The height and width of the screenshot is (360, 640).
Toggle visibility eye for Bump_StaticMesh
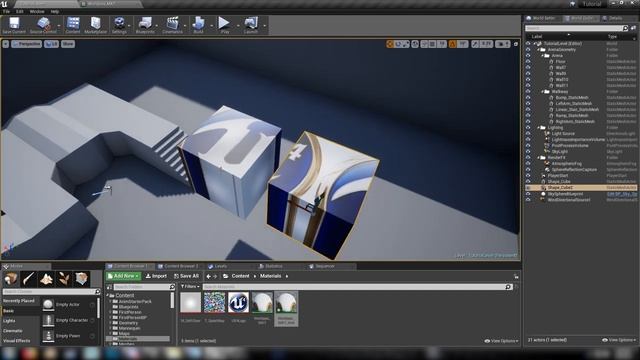pyautogui.click(x=528, y=98)
